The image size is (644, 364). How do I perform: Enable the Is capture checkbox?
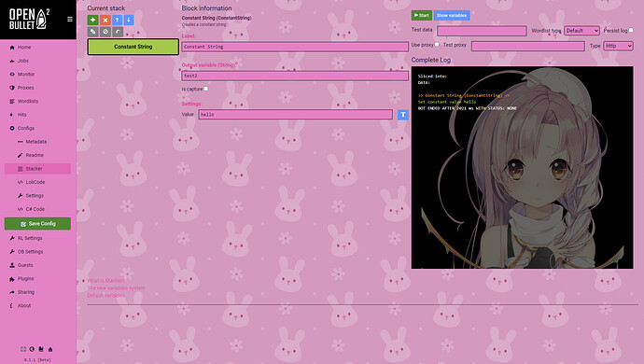205,89
